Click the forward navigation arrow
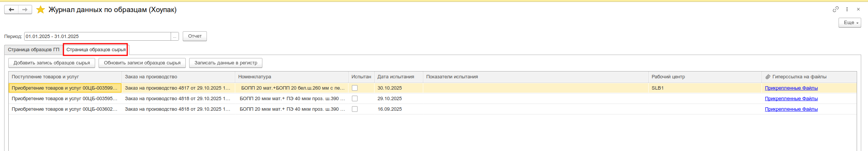The width and height of the screenshot is (868, 151). (x=25, y=10)
